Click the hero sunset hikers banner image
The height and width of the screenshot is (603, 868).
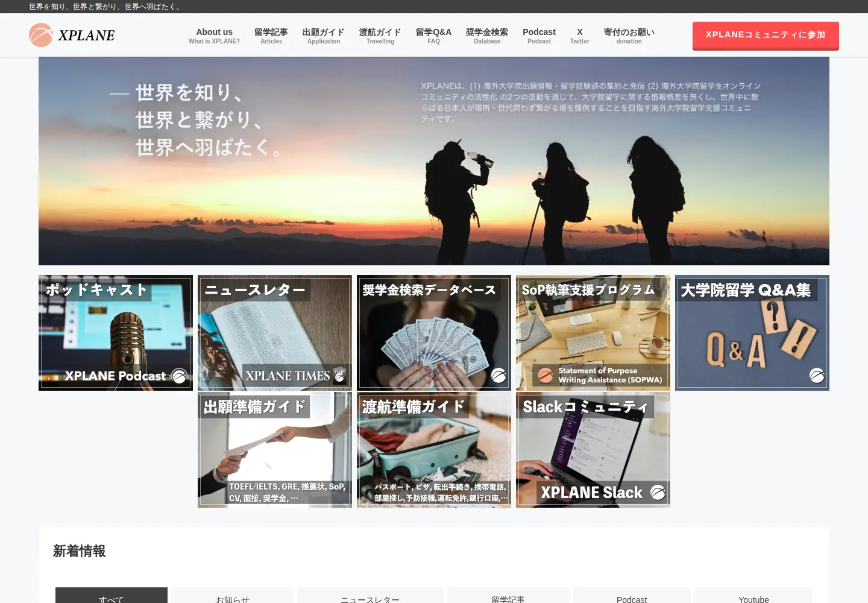[434, 161]
